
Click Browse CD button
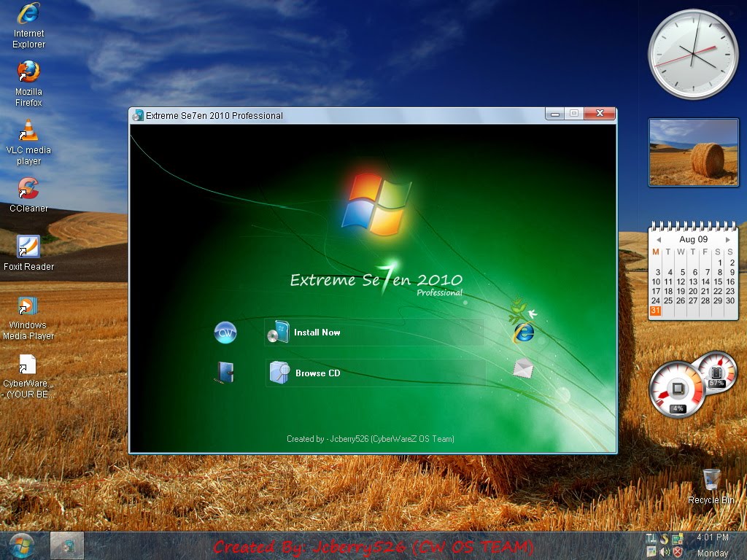click(x=376, y=373)
